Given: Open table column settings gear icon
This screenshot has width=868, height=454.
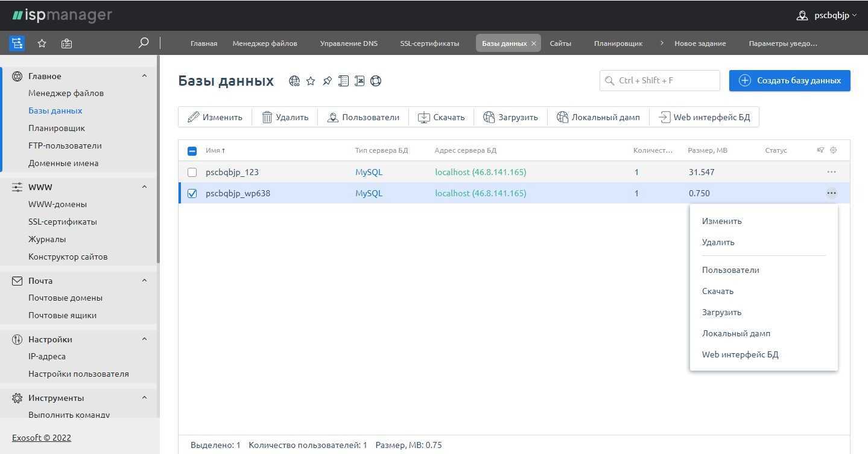Looking at the screenshot, I should tap(834, 150).
